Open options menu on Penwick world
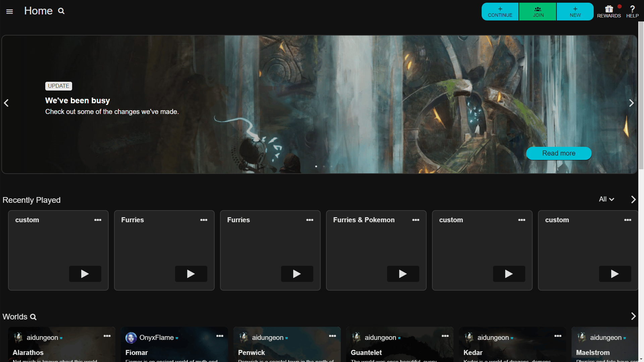Screen dimensions: 644x362 pos(332,336)
